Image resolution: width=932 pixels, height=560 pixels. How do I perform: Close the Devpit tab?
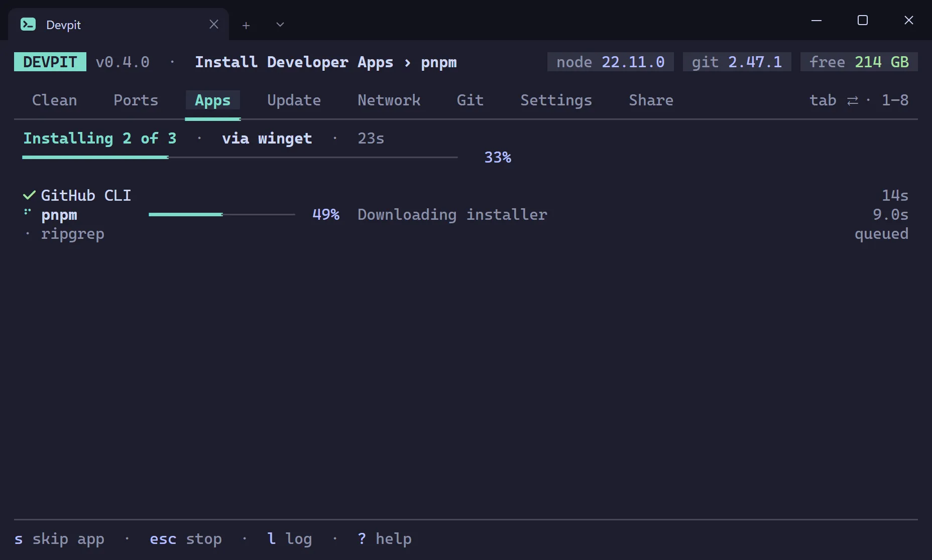214,24
